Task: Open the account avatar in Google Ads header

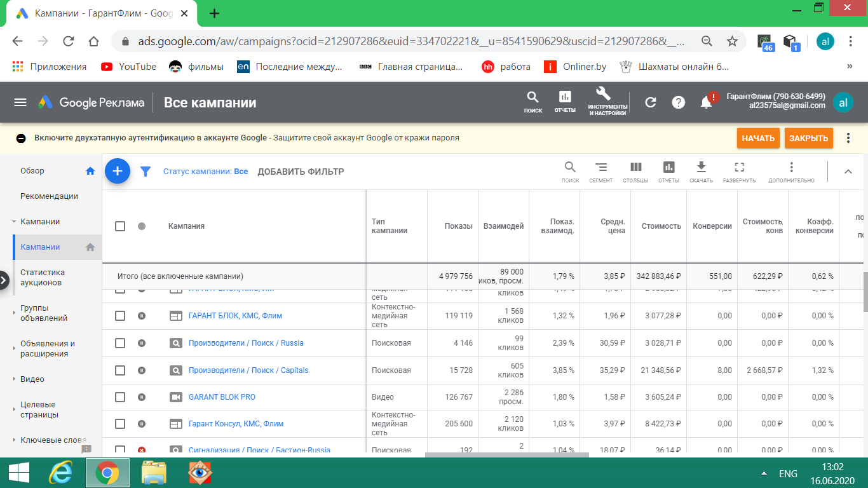Action: [x=843, y=102]
